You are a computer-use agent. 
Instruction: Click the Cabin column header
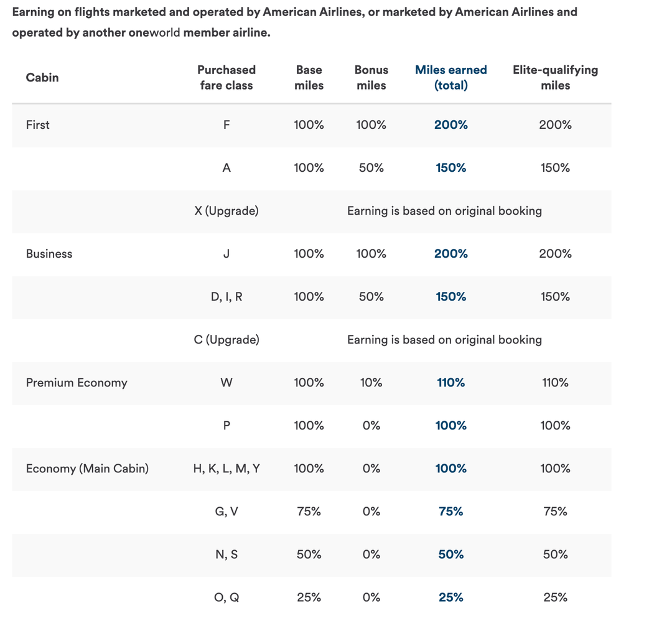(x=42, y=78)
